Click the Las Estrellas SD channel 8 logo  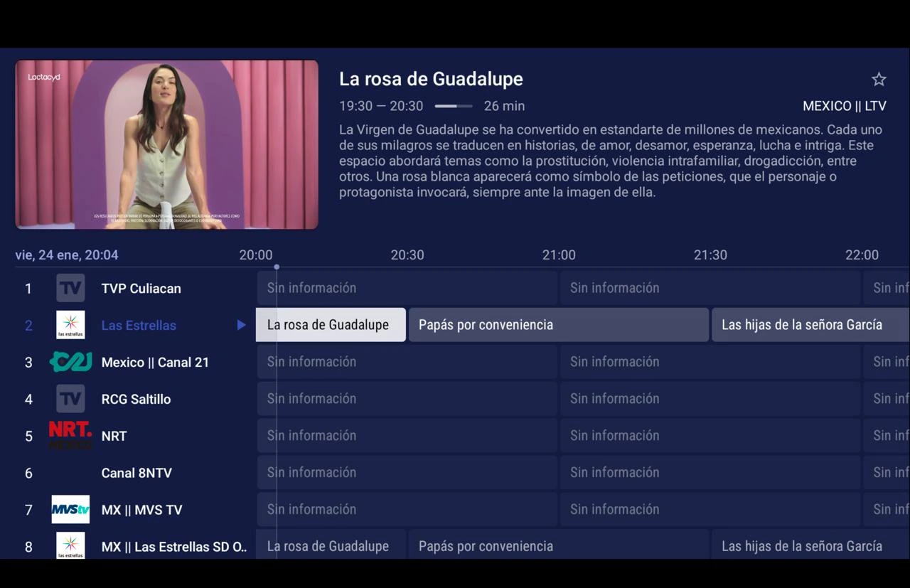[70, 545]
